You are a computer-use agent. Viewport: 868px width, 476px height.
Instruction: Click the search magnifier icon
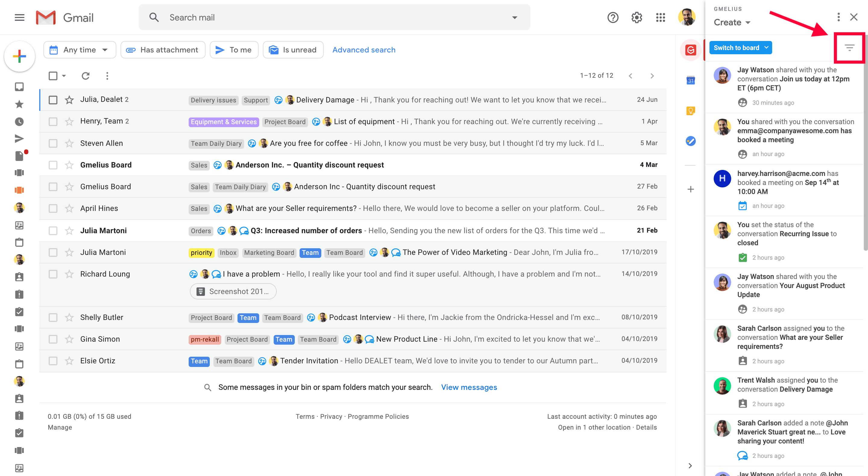pyautogui.click(x=154, y=17)
